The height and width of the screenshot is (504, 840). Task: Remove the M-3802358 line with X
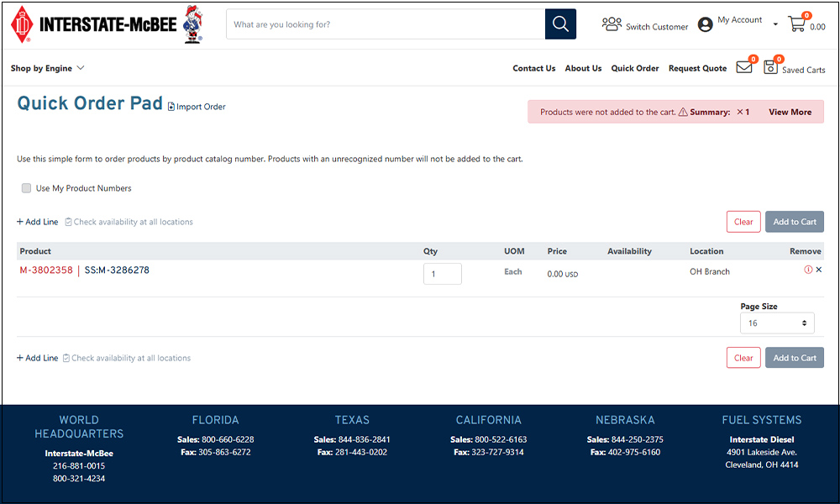pos(819,270)
